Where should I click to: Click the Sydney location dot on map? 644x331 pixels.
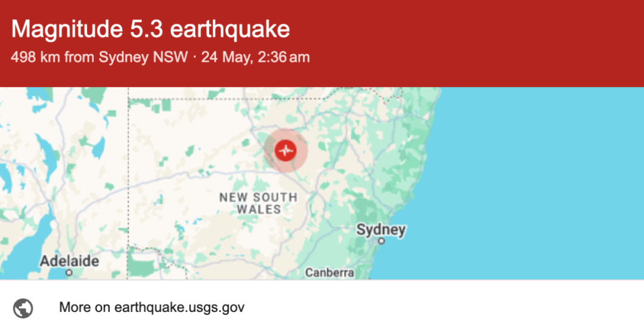(381, 241)
